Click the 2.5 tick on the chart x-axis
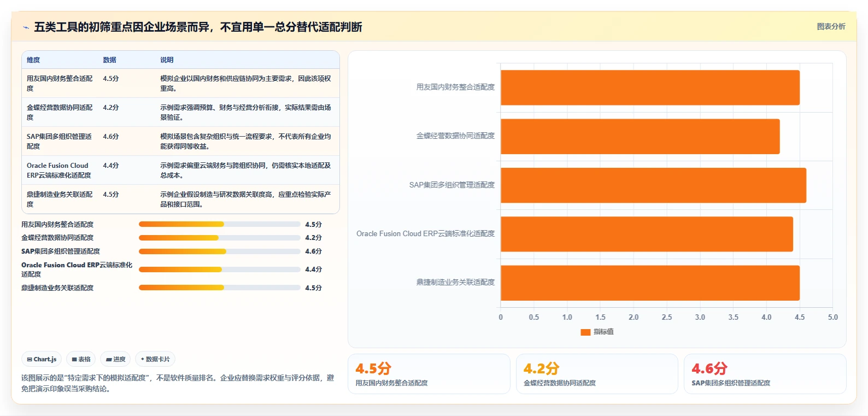This screenshot has width=868, height=416. pyautogui.click(x=667, y=317)
